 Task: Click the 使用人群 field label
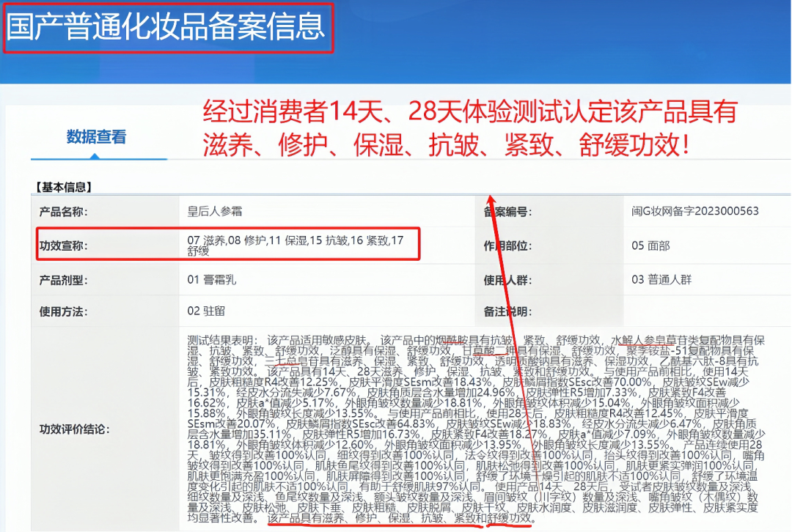coord(507,280)
